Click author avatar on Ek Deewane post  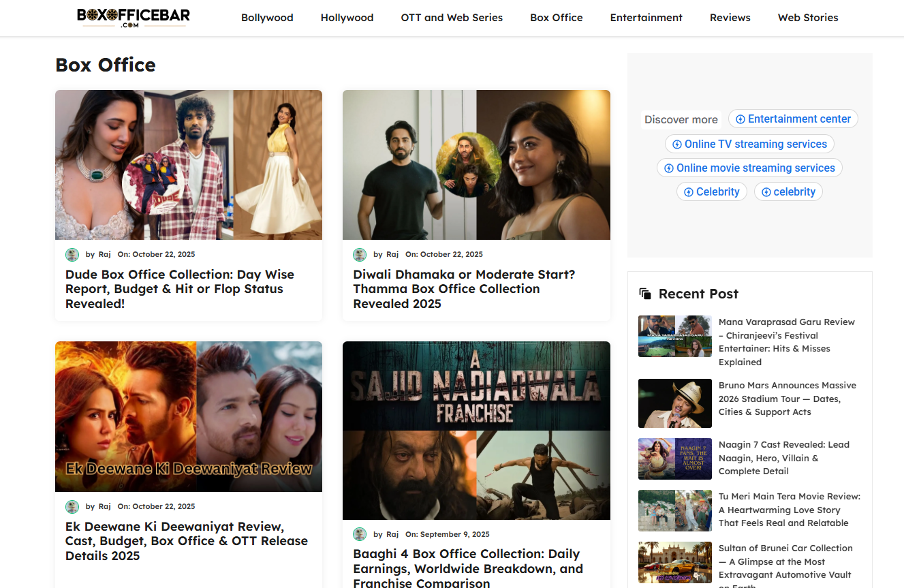[x=72, y=507]
